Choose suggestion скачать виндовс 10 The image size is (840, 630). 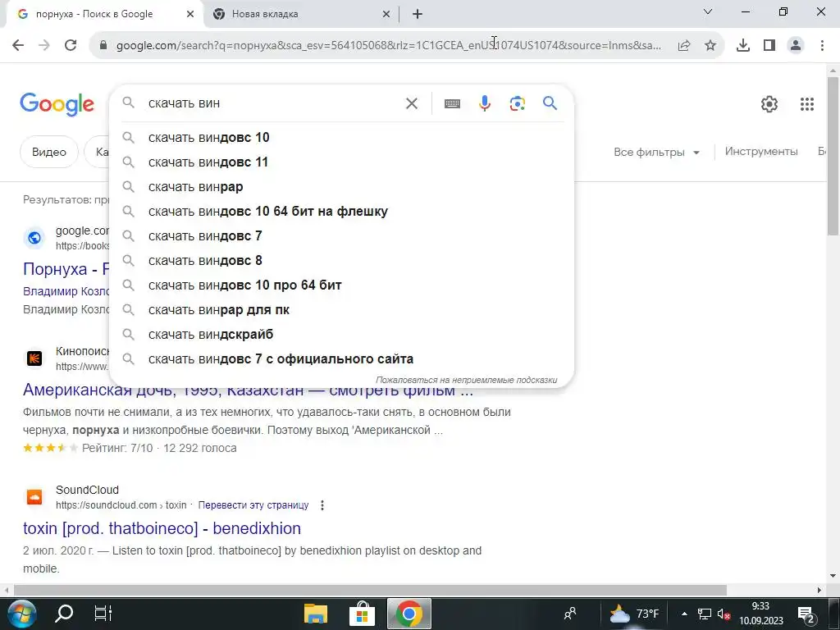pos(342,138)
